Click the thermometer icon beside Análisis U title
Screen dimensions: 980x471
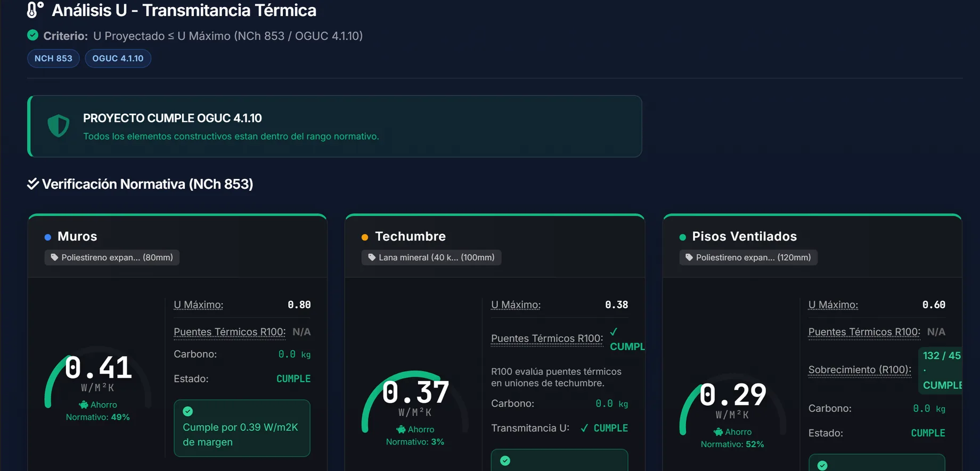click(35, 10)
